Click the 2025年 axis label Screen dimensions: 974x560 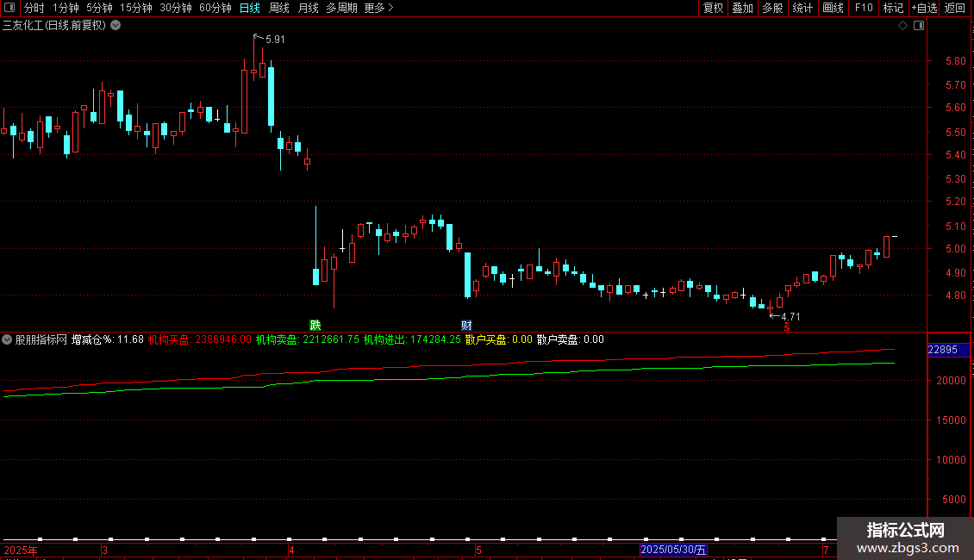pyautogui.click(x=21, y=550)
